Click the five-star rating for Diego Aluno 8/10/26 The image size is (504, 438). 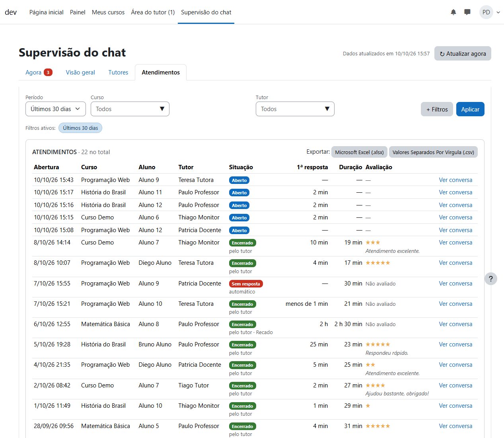pyautogui.click(x=378, y=263)
